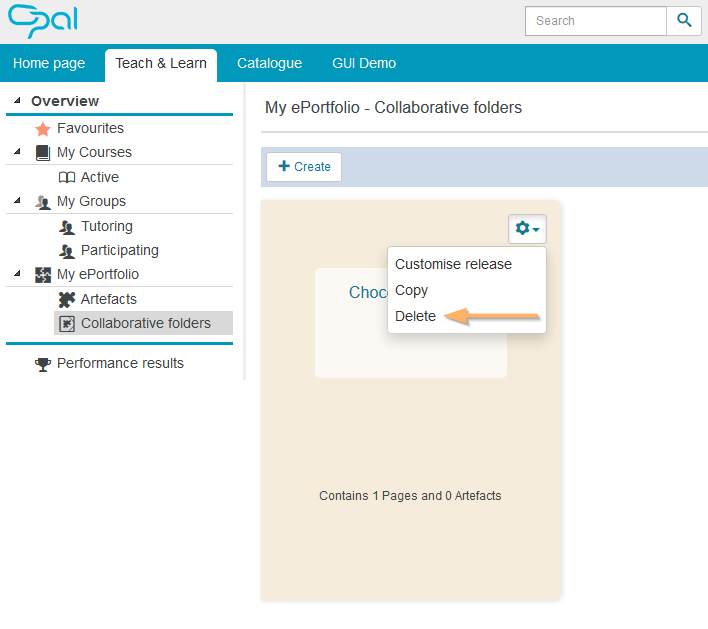Focus the Search input field
The image size is (708, 629).
click(x=595, y=20)
